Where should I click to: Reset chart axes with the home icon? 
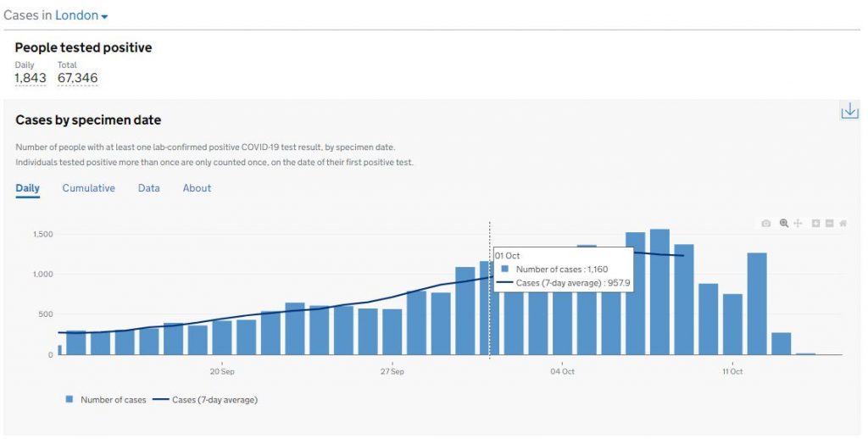click(843, 224)
